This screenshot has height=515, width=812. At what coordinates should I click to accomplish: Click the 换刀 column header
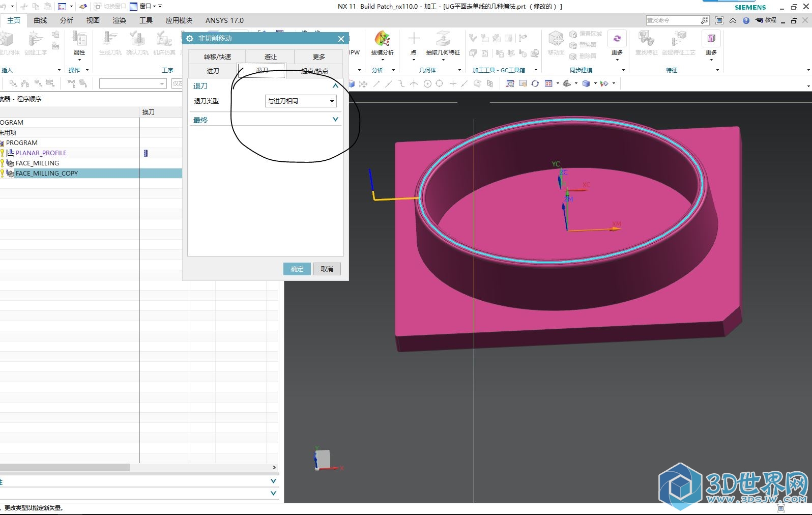[x=148, y=112]
